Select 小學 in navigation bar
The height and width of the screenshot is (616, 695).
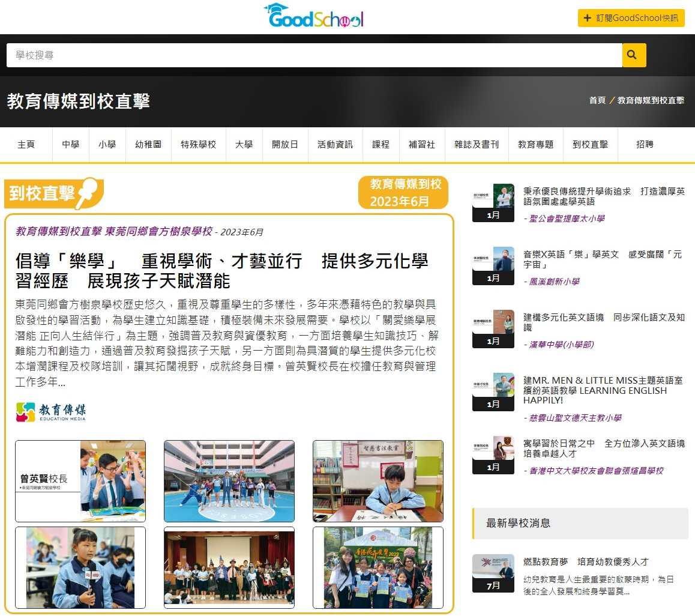107,145
